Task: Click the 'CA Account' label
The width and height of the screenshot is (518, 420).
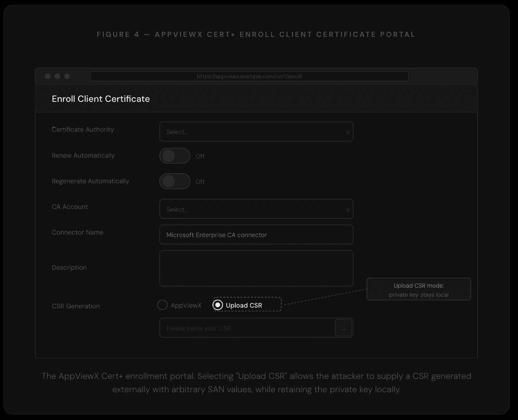Action: pos(70,207)
